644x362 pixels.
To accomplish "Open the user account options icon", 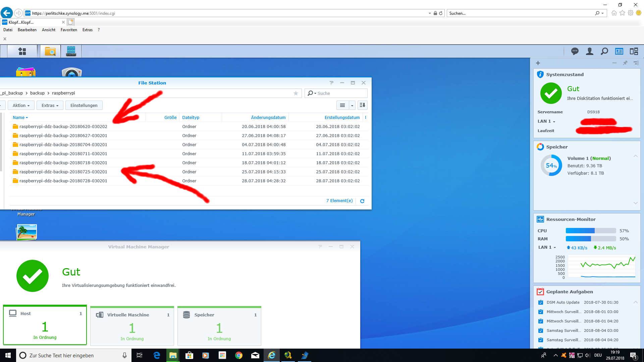I will [x=589, y=51].
